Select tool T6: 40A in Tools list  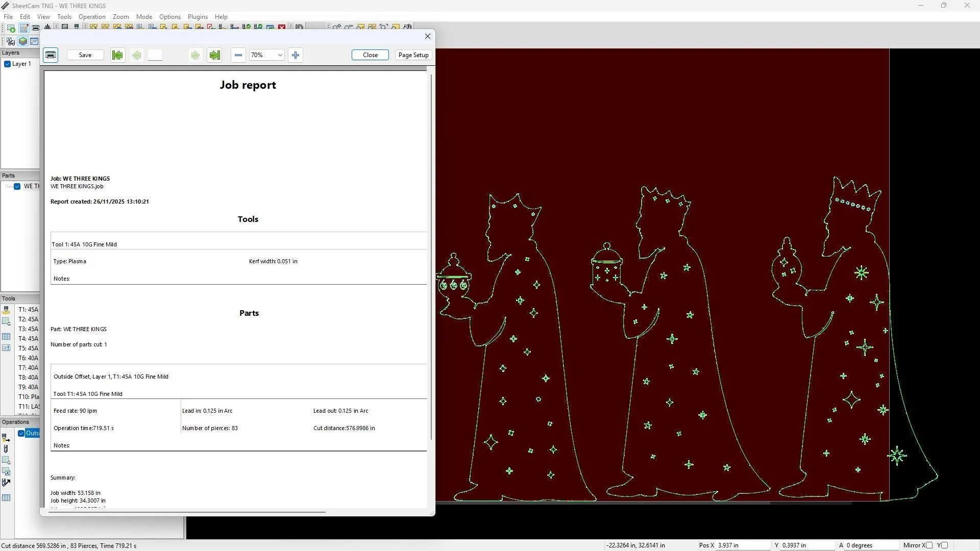(28, 358)
